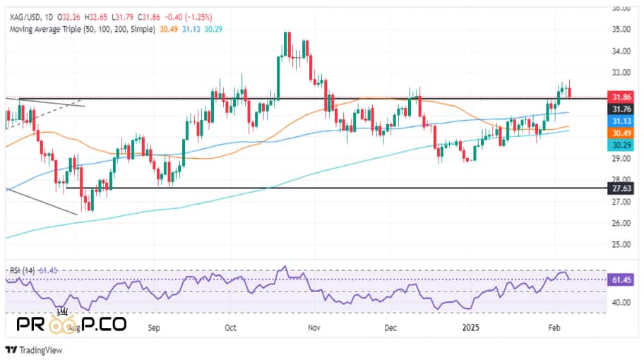
Task: Click the 27.63 support level label
Action: click(x=621, y=188)
